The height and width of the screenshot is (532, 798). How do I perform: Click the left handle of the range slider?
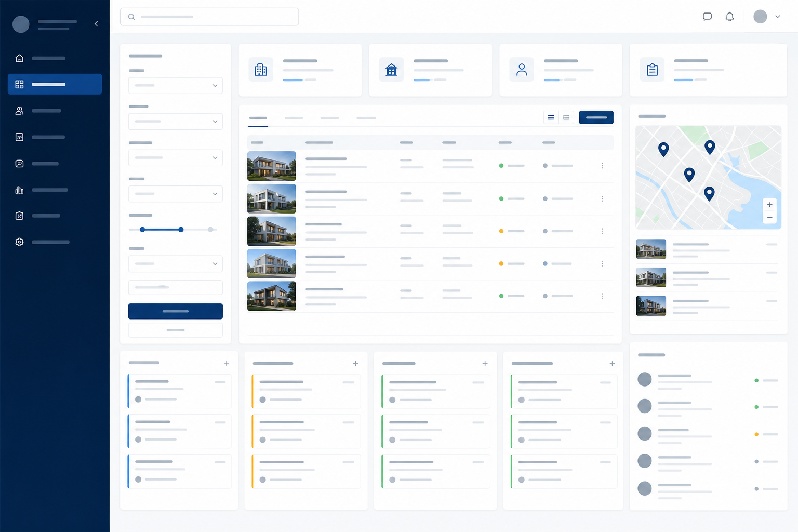[x=142, y=229]
